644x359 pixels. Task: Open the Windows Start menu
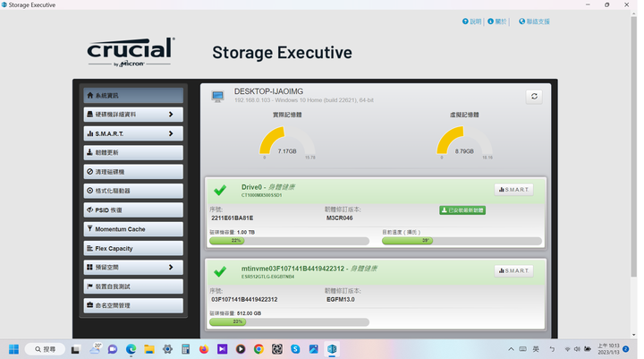pyautogui.click(x=13, y=349)
